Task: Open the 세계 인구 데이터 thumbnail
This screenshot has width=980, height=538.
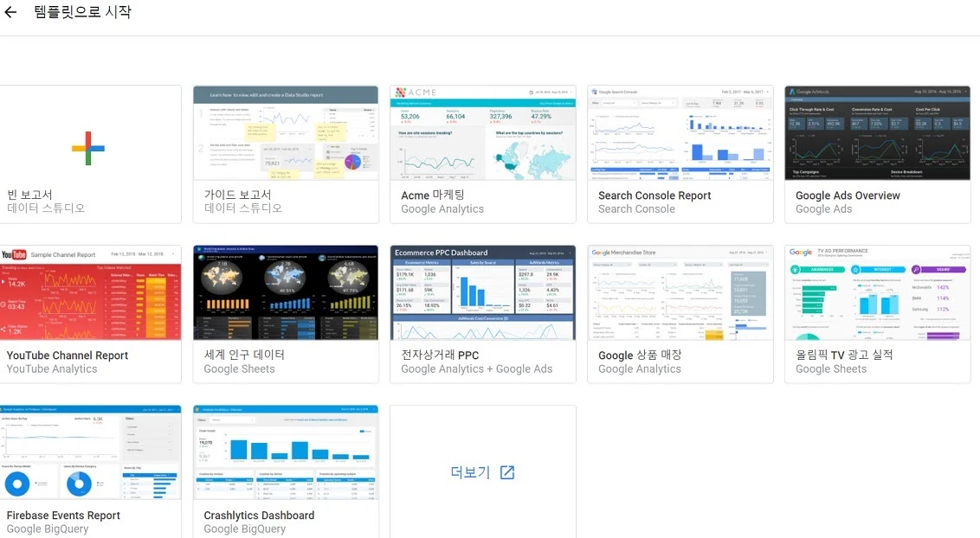Action: [x=286, y=292]
